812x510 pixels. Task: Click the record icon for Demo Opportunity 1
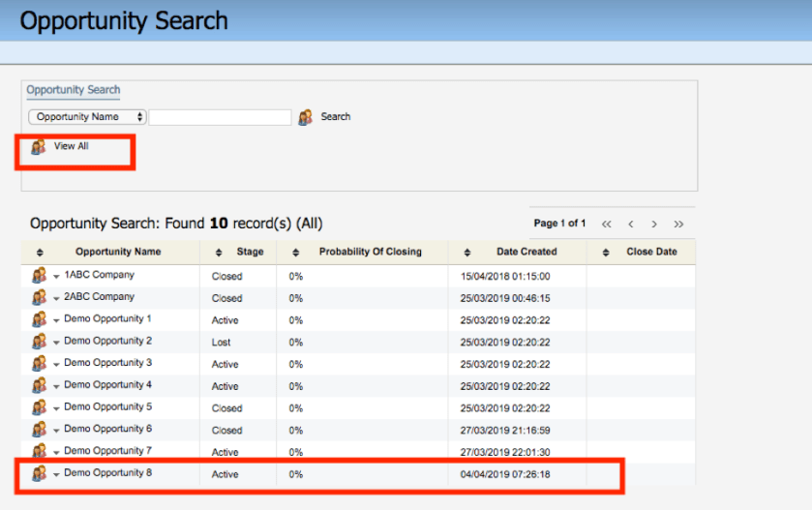point(39,319)
